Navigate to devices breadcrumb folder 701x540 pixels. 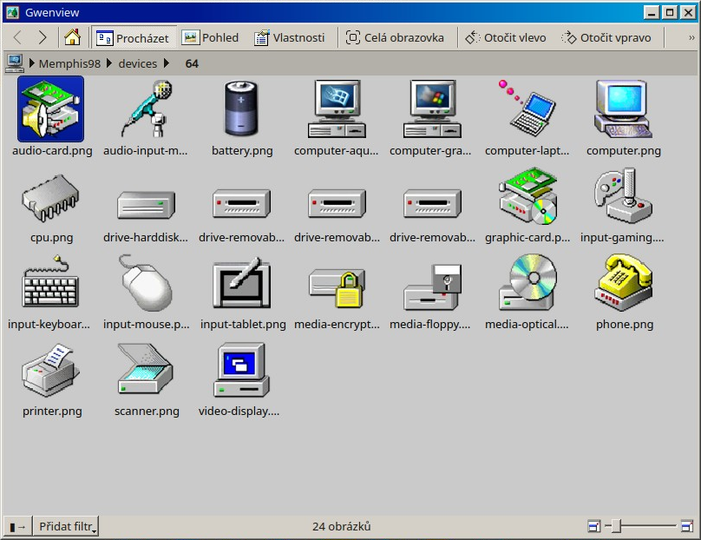pyautogui.click(x=138, y=63)
